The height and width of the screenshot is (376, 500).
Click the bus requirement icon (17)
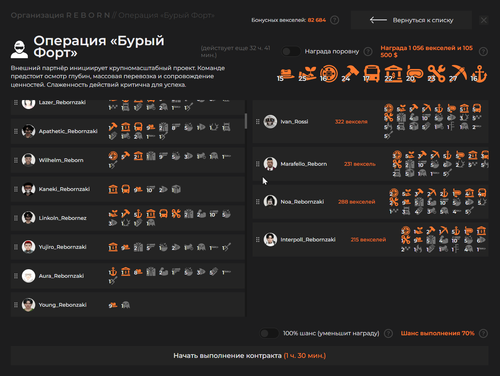pos(371,74)
